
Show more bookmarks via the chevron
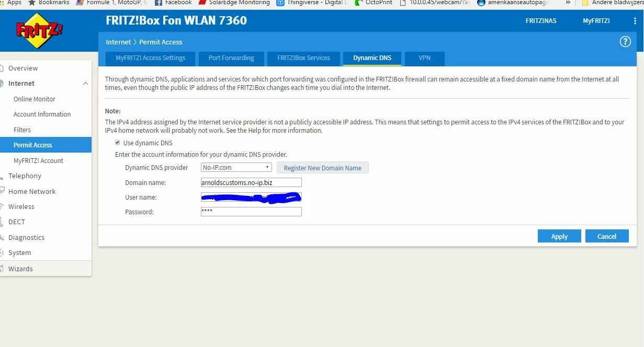pyautogui.click(x=568, y=3)
